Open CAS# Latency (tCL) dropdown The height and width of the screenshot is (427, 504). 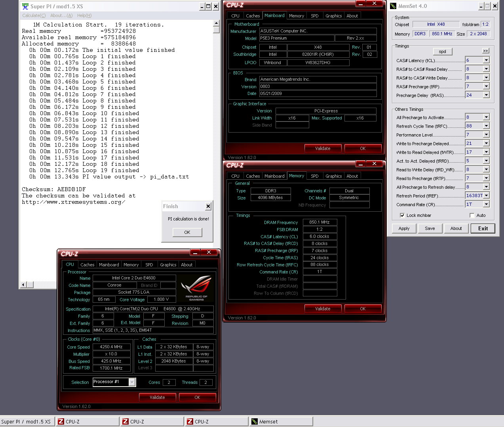pyautogui.click(x=486, y=60)
